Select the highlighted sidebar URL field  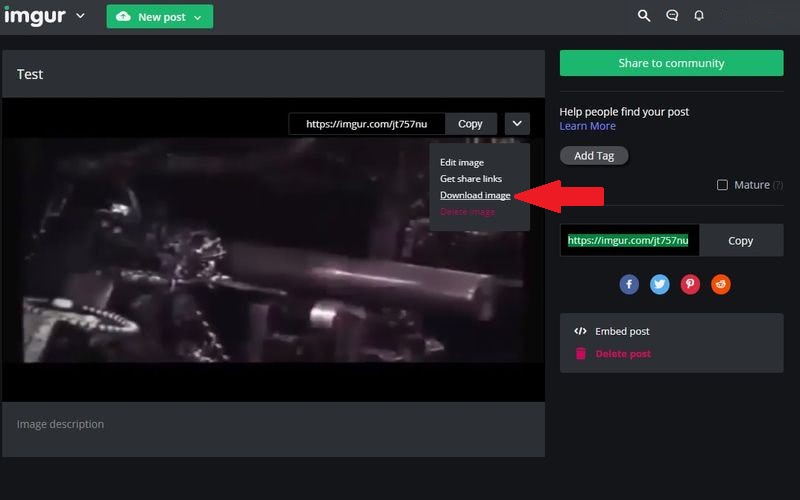630,240
